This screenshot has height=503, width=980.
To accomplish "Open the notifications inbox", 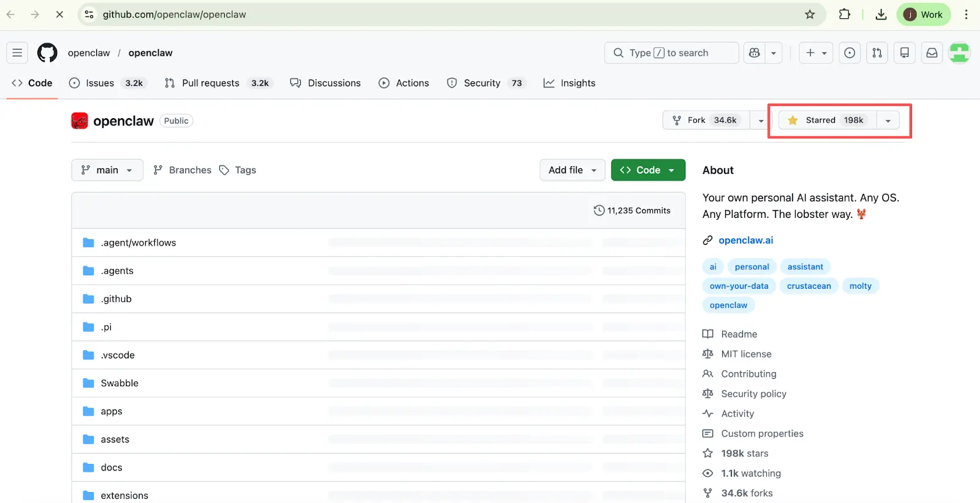I will pos(932,53).
